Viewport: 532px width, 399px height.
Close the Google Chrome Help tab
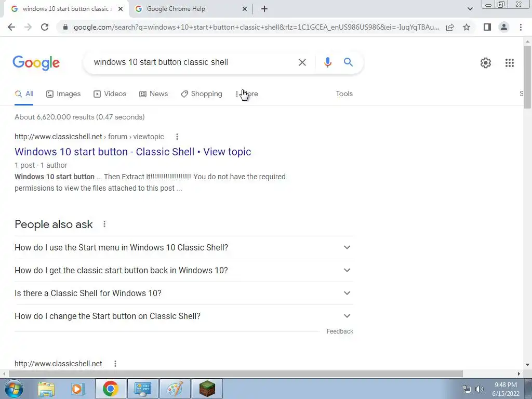245,9
